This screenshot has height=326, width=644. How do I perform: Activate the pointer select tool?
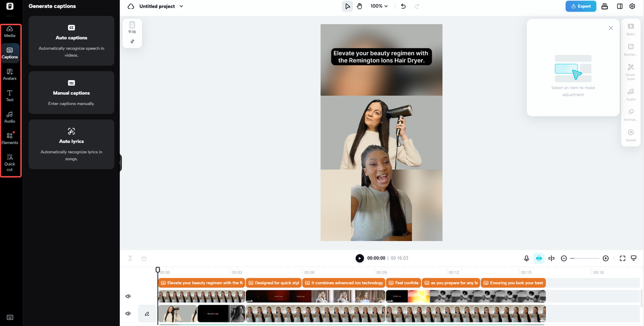347,6
